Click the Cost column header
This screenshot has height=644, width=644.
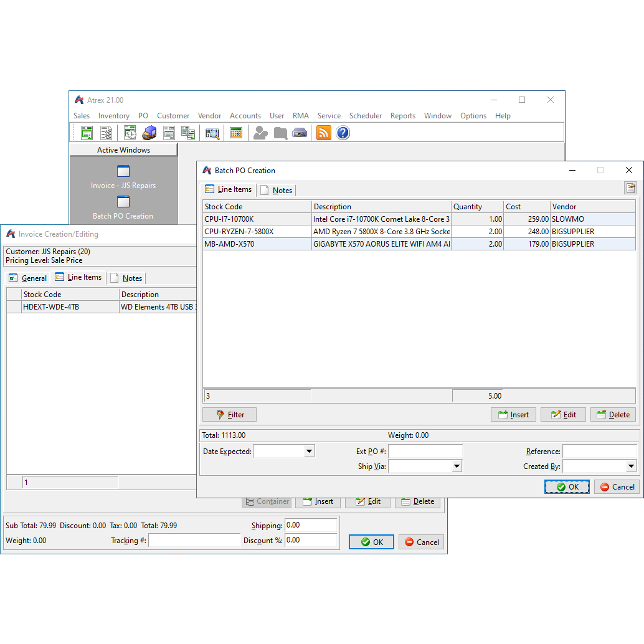tap(527, 207)
